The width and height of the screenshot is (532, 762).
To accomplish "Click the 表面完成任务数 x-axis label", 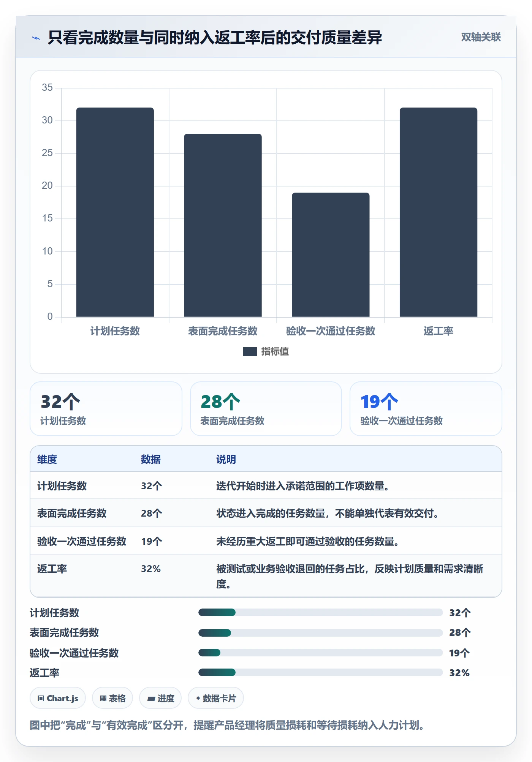I will 223,331.
